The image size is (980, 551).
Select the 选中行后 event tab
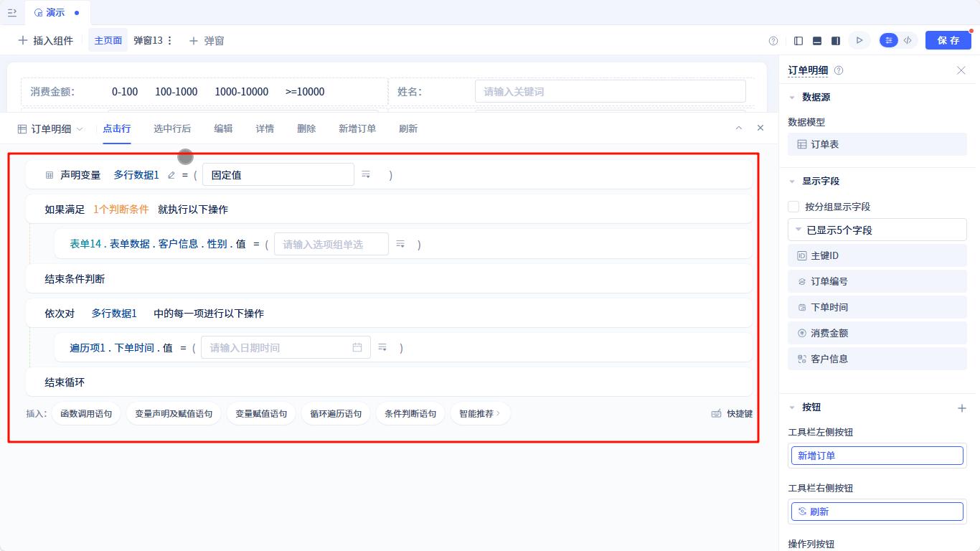(172, 128)
